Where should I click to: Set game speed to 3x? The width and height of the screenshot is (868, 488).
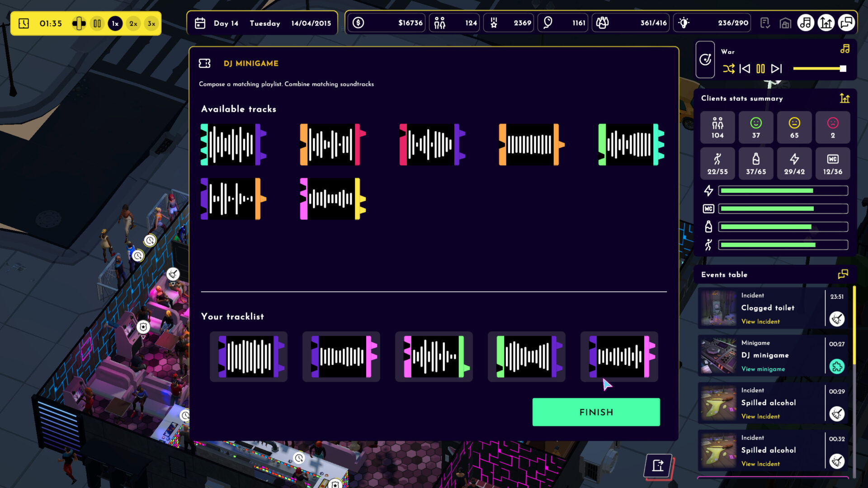[x=151, y=23]
